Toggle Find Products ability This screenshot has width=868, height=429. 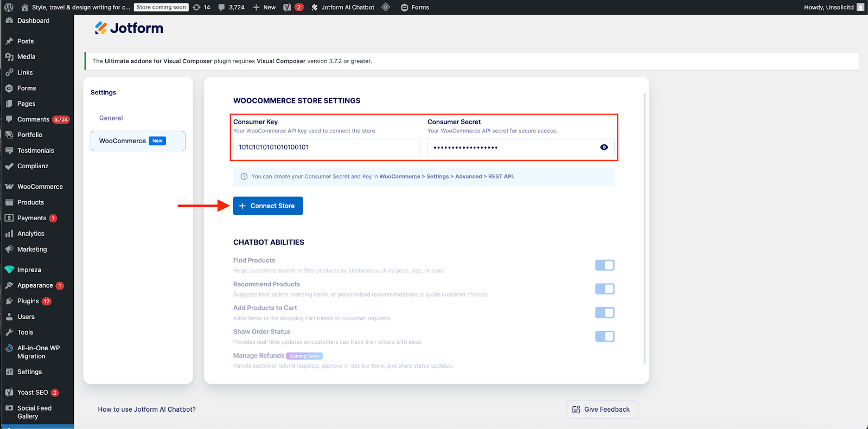tap(604, 265)
